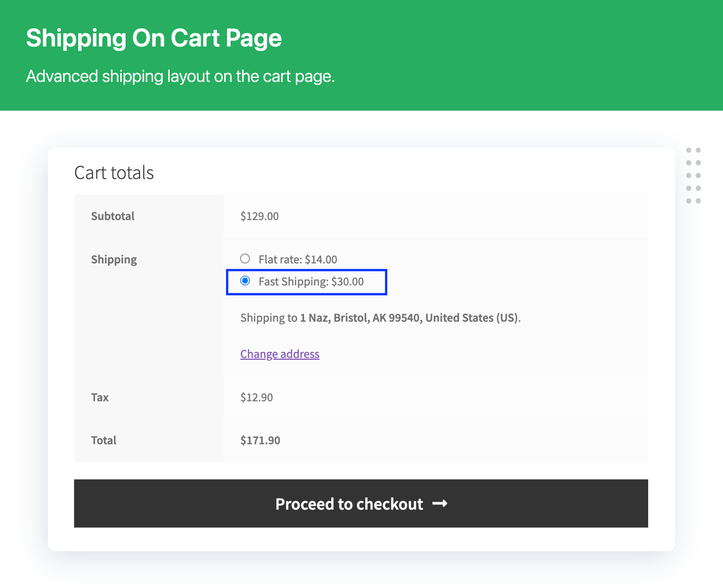723x588 pixels.
Task: Click the Tax amount $12.90
Action: (256, 397)
